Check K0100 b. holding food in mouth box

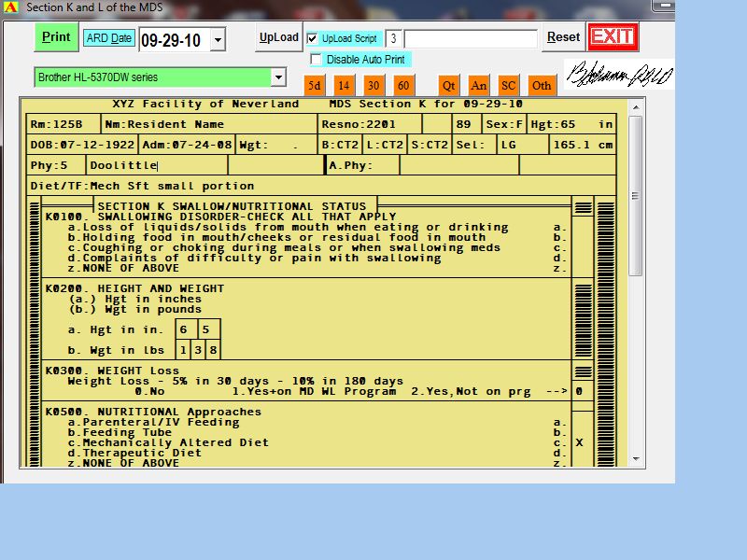click(582, 237)
